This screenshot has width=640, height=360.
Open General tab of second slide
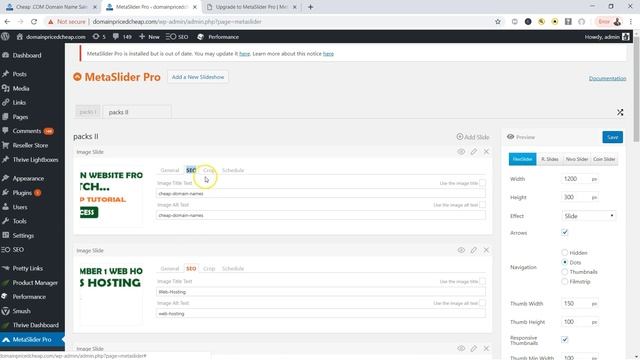170,269
